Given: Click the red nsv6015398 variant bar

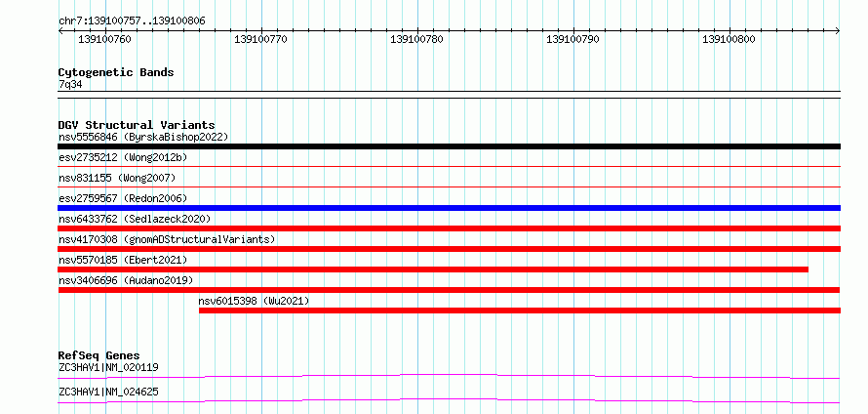Looking at the screenshot, I should point(520,310).
